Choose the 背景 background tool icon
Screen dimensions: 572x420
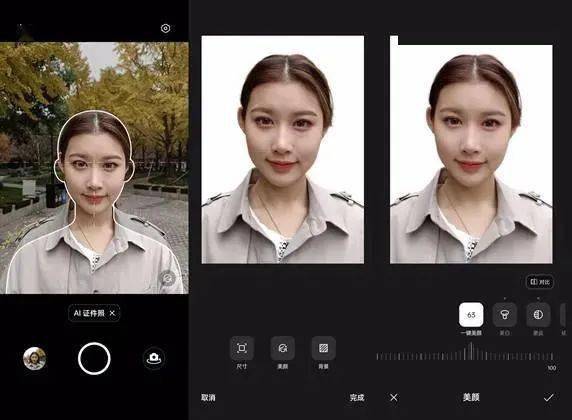[x=324, y=348]
